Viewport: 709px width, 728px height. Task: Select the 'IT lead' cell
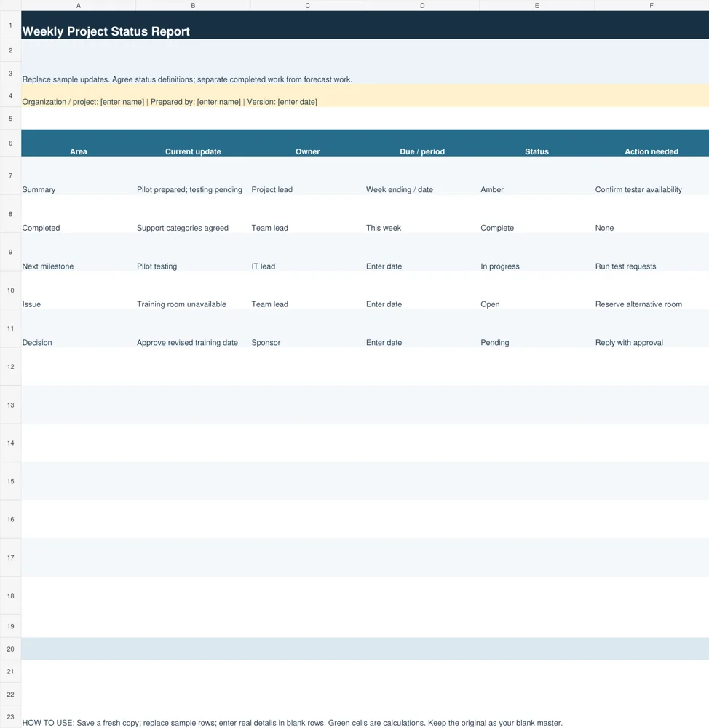click(x=307, y=252)
